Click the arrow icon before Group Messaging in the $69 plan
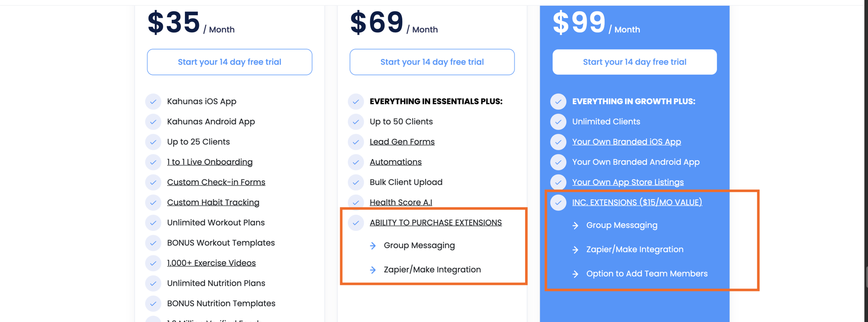Image resolution: width=868 pixels, height=322 pixels. coord(373,246)
